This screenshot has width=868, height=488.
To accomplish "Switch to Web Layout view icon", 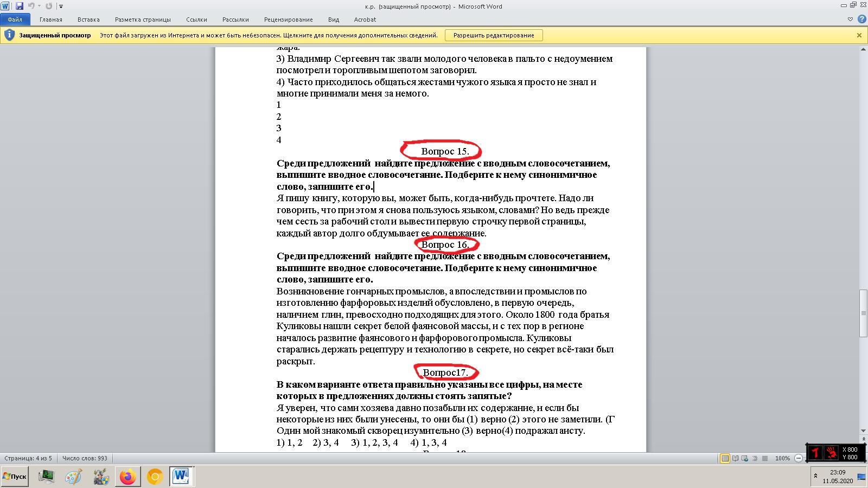I will click(745, 458).
